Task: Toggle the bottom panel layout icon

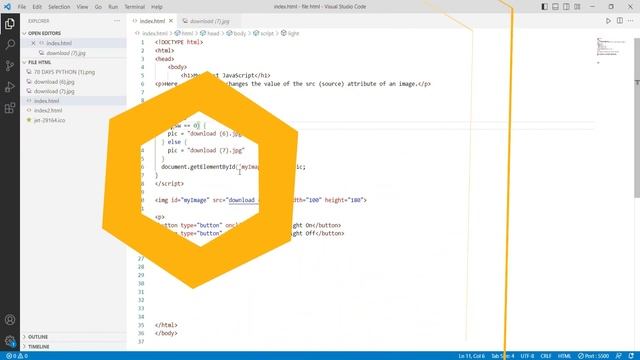Action: [x=556, y=7]
